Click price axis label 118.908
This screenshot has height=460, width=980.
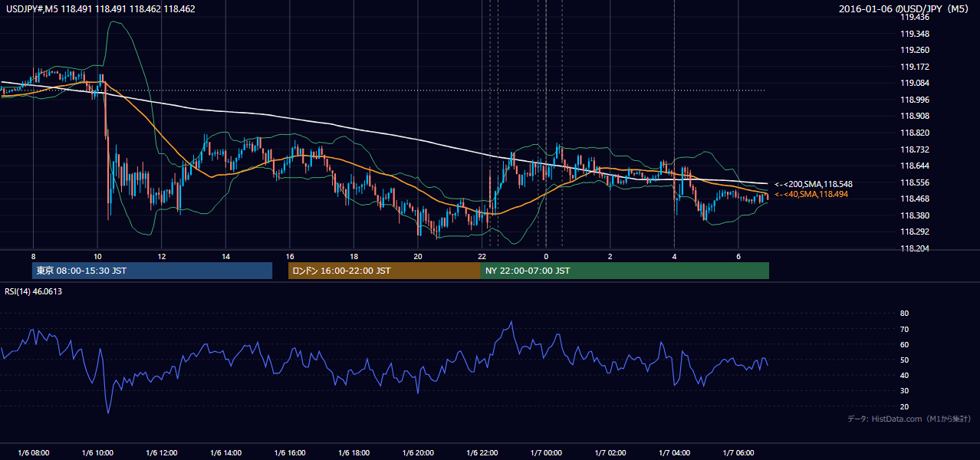pyautogui.click(x=914, y=116)
